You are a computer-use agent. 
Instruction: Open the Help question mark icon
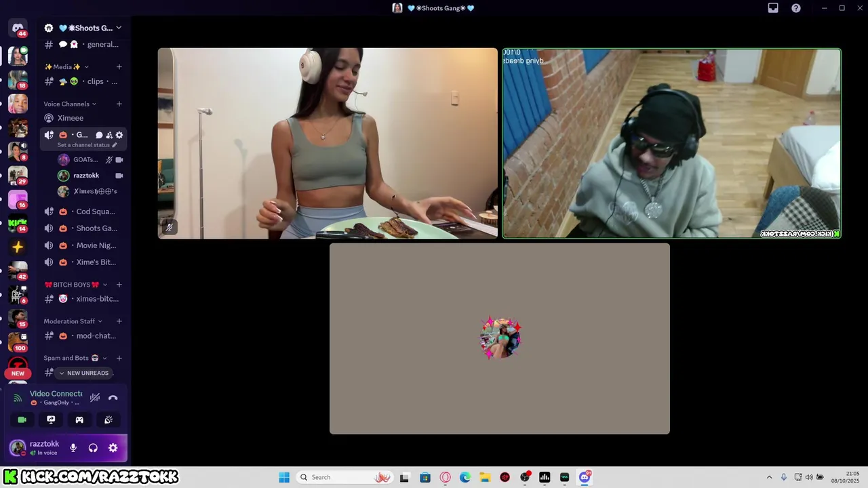pos(796,8)
